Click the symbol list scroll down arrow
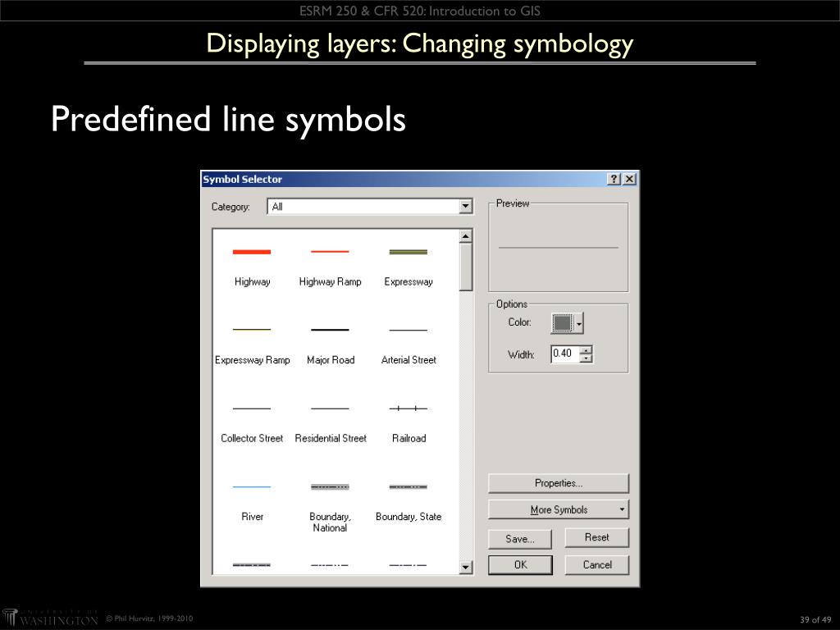Viewport: 840px width, 630px height. click(x=466, y=567)
